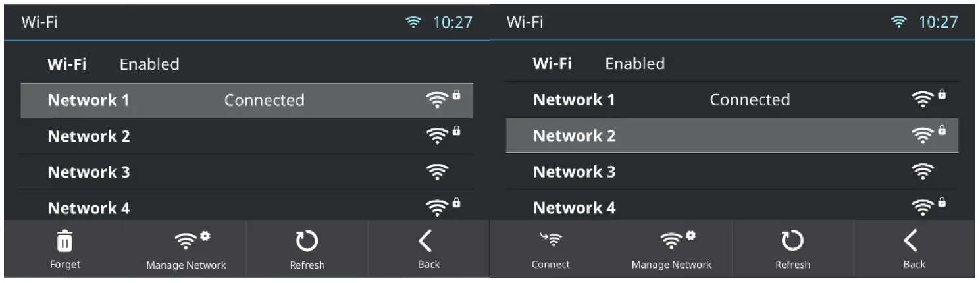The image size is (980, 283).
Task: Go Back from the right Wi-Fi screen
Action: point(914,249)
